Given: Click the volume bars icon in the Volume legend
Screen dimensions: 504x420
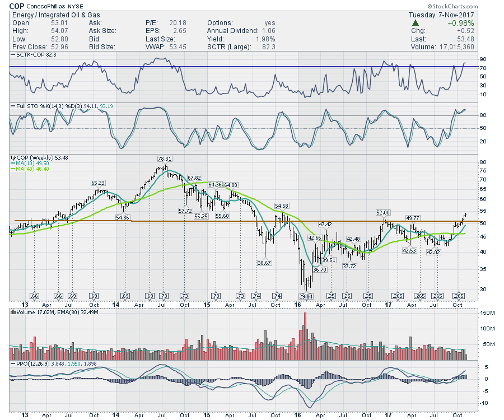Looking at the screenshot, I should [x=13, y=312].
